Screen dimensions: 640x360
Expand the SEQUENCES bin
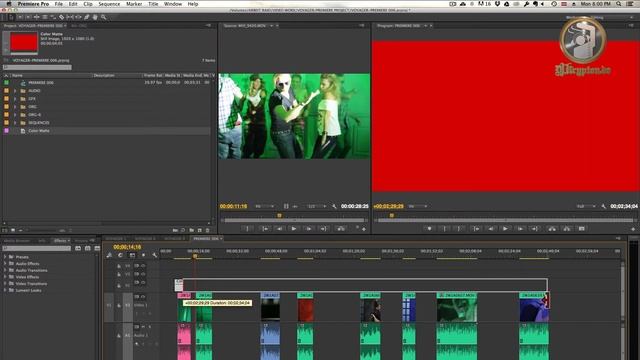click(15, 123)
